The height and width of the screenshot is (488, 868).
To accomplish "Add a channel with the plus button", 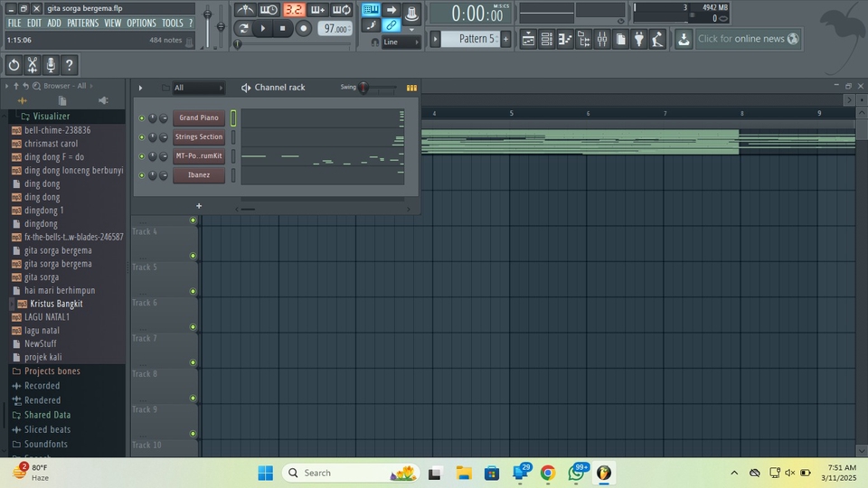I will point(199,206).
